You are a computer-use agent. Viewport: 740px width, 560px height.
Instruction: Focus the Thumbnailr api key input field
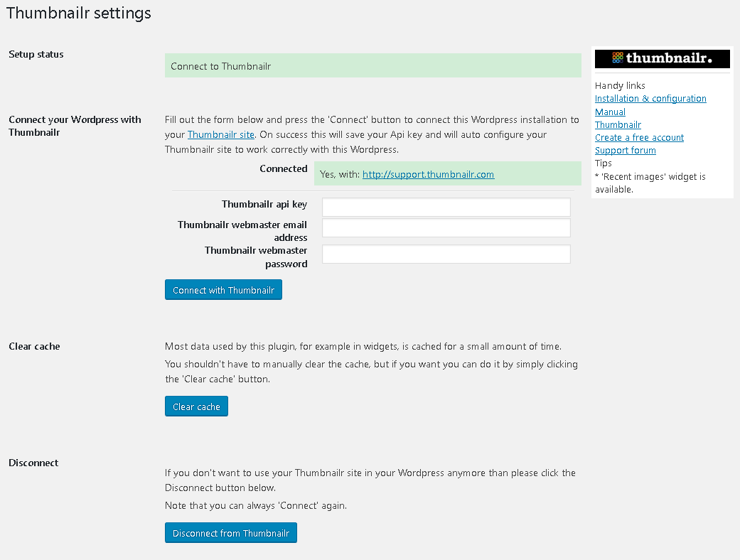coord(446,207)
